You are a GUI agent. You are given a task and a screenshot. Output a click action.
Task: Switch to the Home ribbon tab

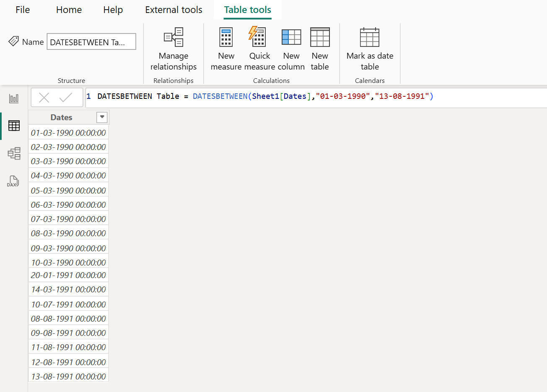click(69, 10)
